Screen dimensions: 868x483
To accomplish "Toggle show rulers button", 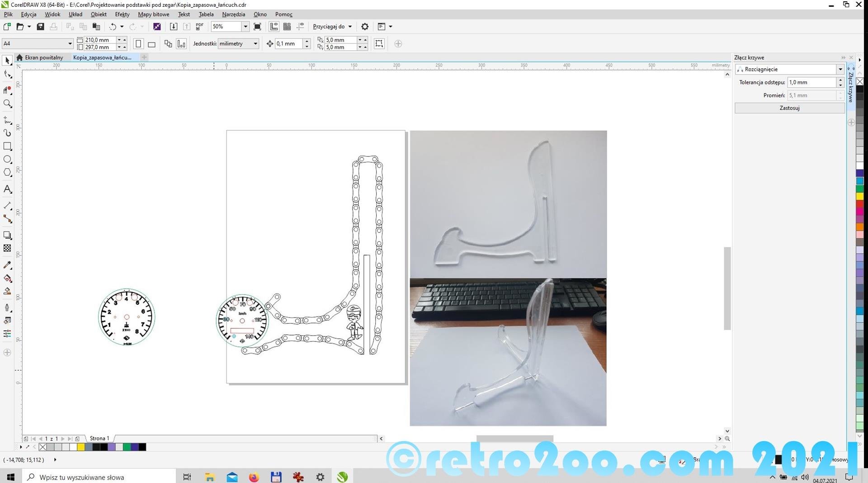I will pyautogui.click(x=274, y=27).
